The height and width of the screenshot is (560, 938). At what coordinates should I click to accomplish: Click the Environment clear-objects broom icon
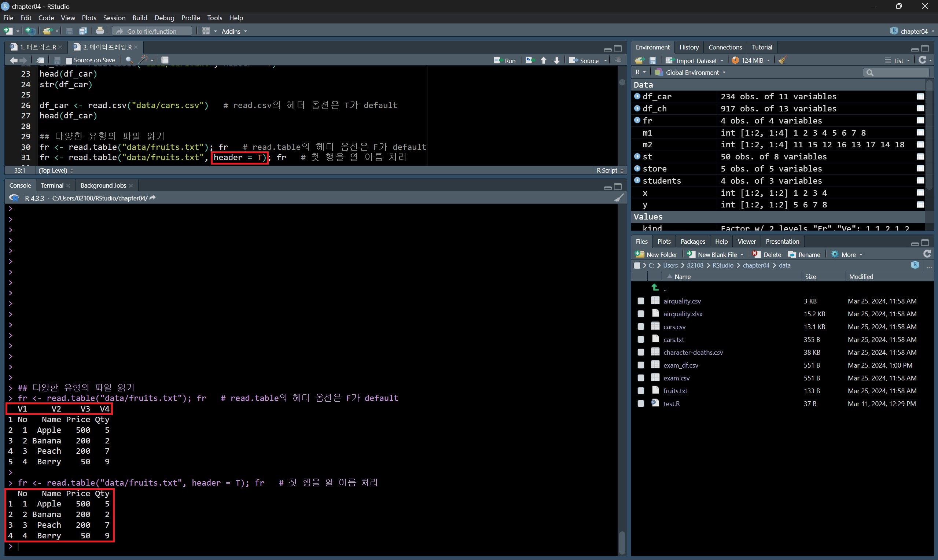coord(782,60)
